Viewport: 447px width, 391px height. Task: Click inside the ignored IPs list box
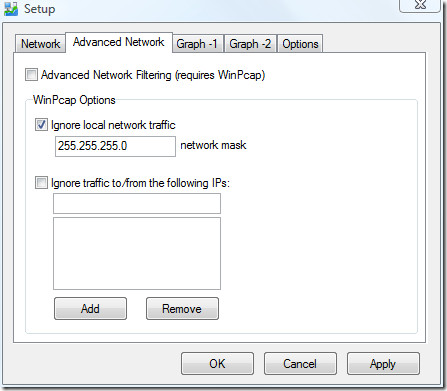point(137,253)
